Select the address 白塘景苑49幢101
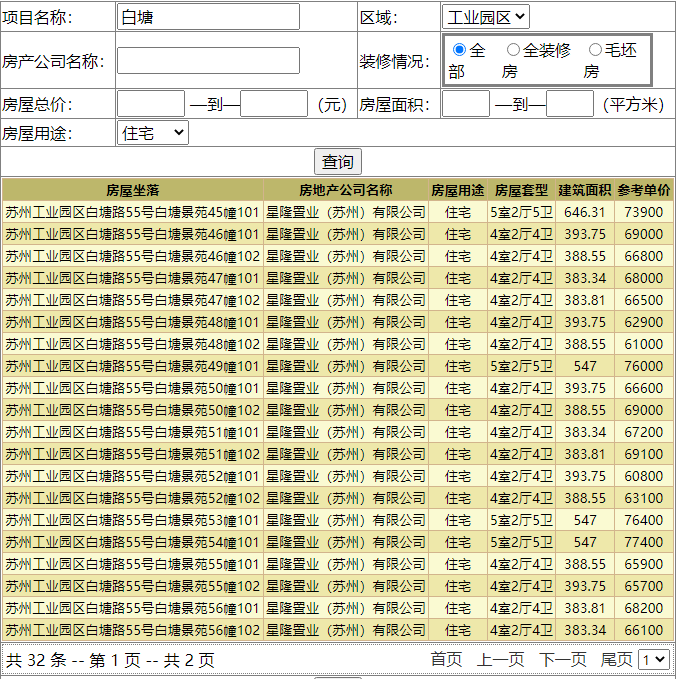The width and height of the screenshot is (682, 679). [132, 366]
